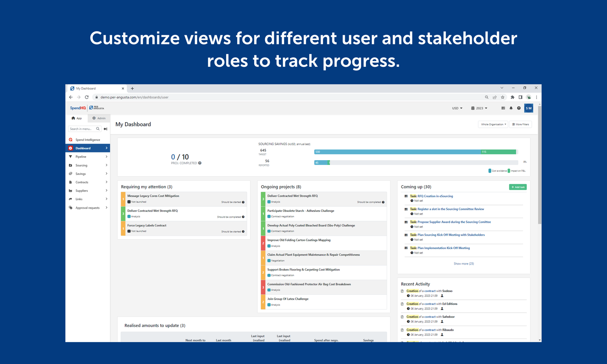Open the Approval requests icon

pyautogui.click(x=72, y=207)
